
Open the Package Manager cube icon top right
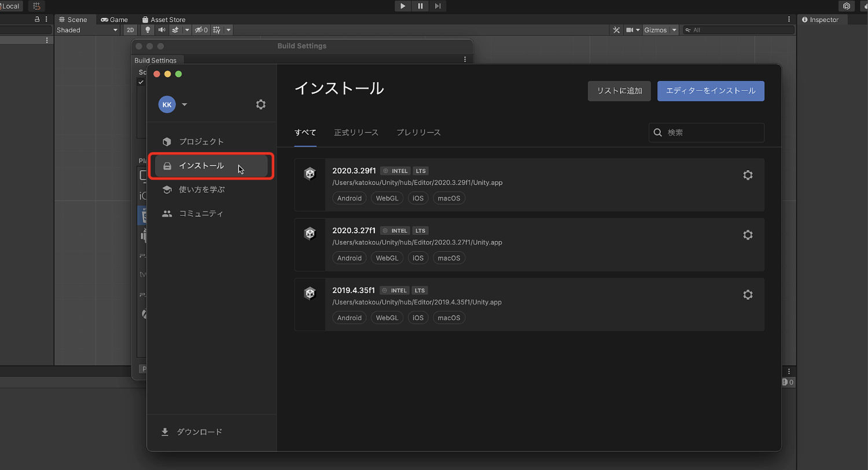847,6
